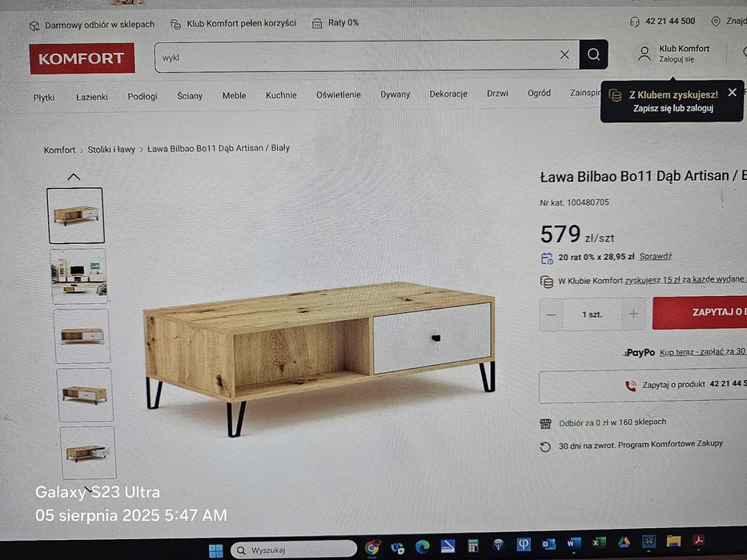Image resolution: width=747 pixels, height=560 pixels.
Task: Close the Z Klubem zyskujesz popup
Action: (x=733, y=92)
